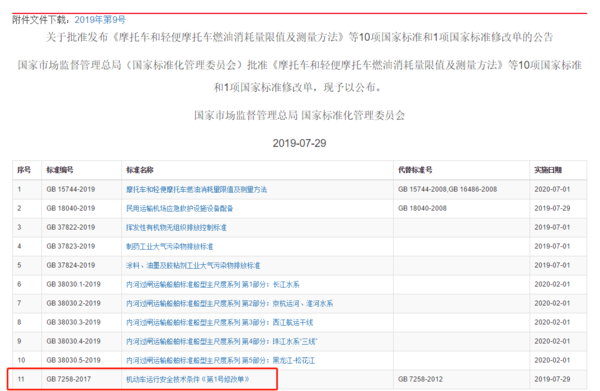Open 机动车运行安全技术条件《第1号修改单》 link
The image size is (600, 391).
pyautogui.click(x=188, y=379)
